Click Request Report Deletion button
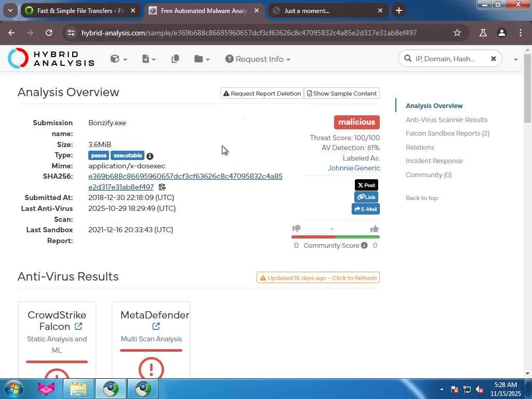 point(262,94)
